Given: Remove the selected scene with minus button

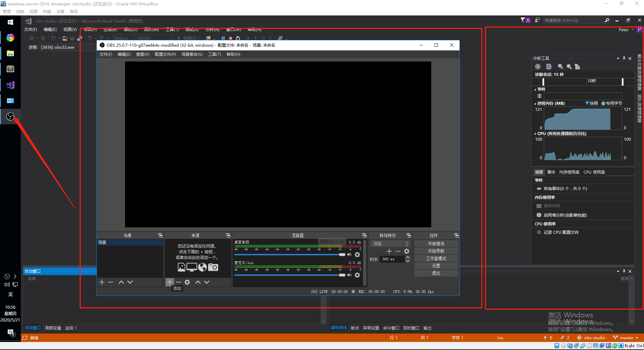Looking at the screenshot, I should click(111, 282).
